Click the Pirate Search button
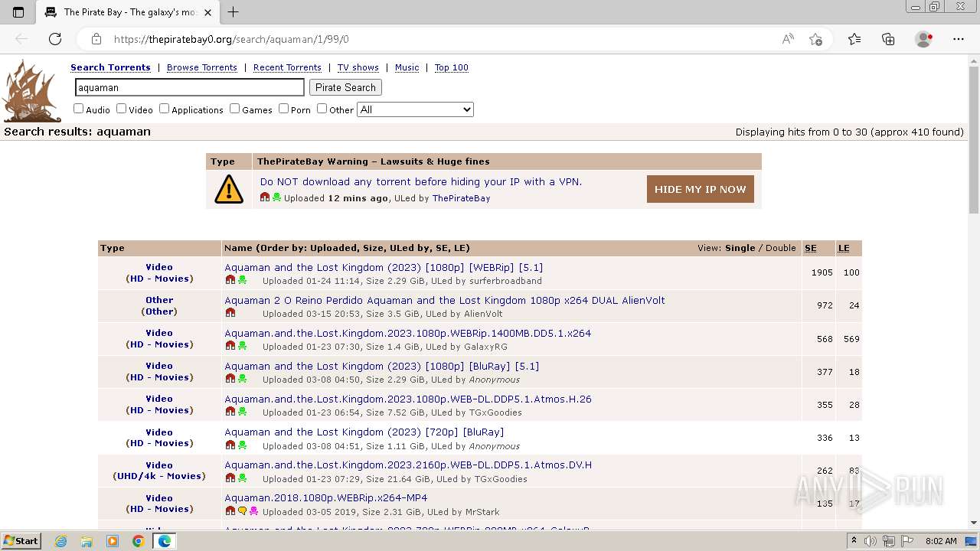This screenshot has width=980, height=551. (345, 87)
